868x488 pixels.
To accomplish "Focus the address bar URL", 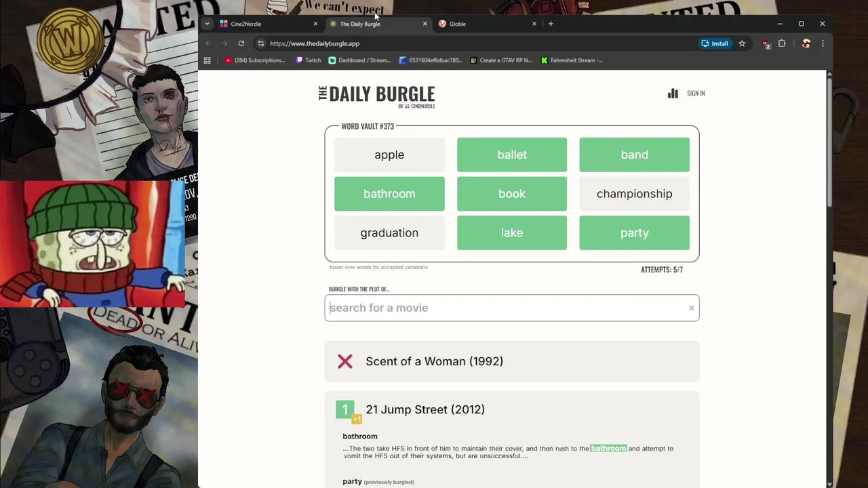I will 315,43.
